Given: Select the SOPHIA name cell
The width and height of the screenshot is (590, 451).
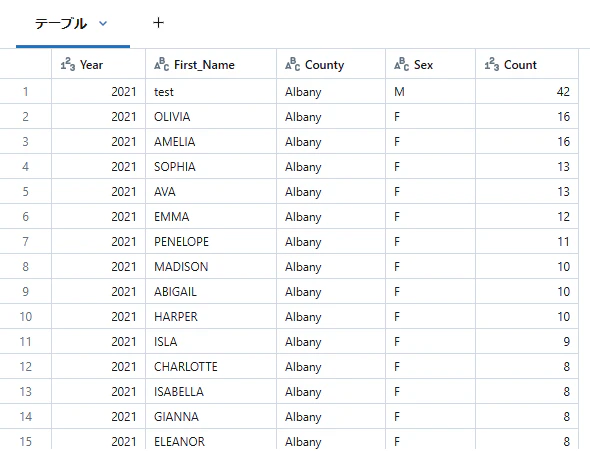Looking at the screenshot, I should [x=211, y=167].
